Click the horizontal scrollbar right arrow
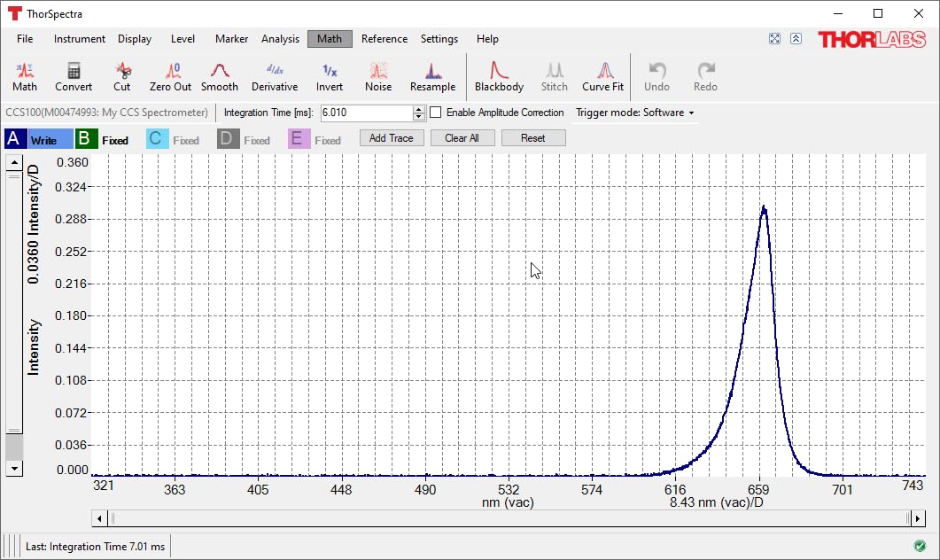Screen dimensions: 940x560 (x=917, y=518)
